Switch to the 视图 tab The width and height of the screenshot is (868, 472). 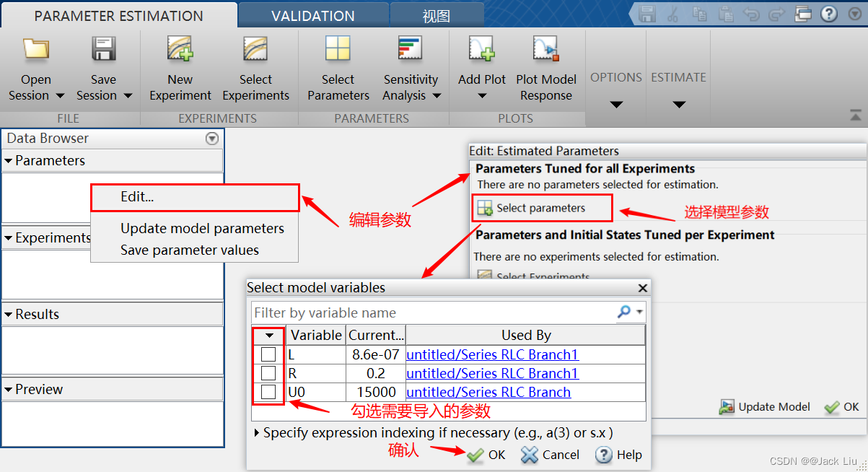click(436, 15)
